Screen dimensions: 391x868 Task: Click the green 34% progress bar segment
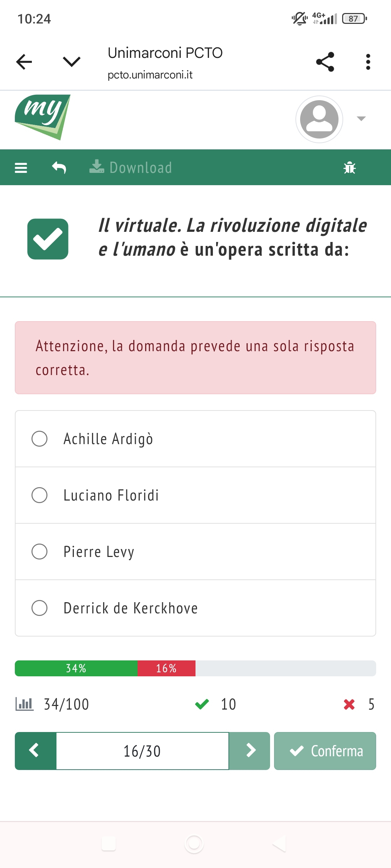tap(76, 668)
